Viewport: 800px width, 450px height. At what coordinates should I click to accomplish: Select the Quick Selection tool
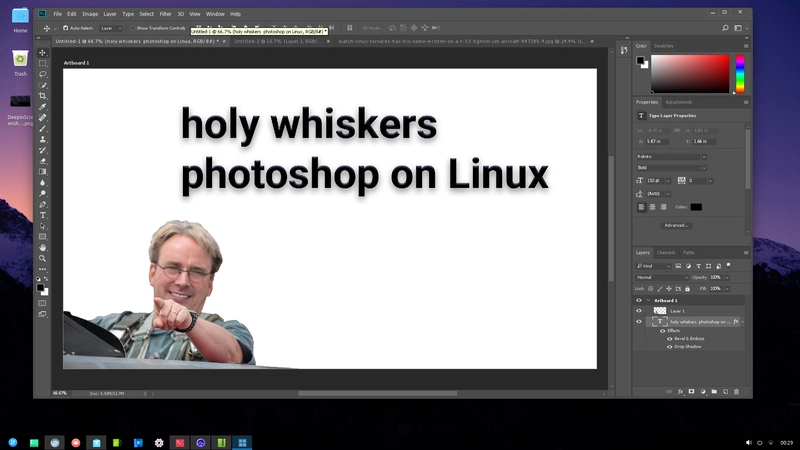pyautogui.click(x=43, y=85)
